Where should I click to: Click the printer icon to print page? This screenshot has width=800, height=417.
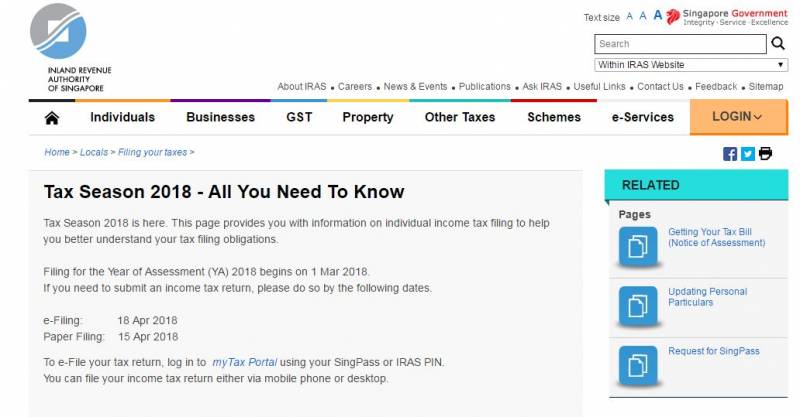pyautogui.click(x=765, y=154)
